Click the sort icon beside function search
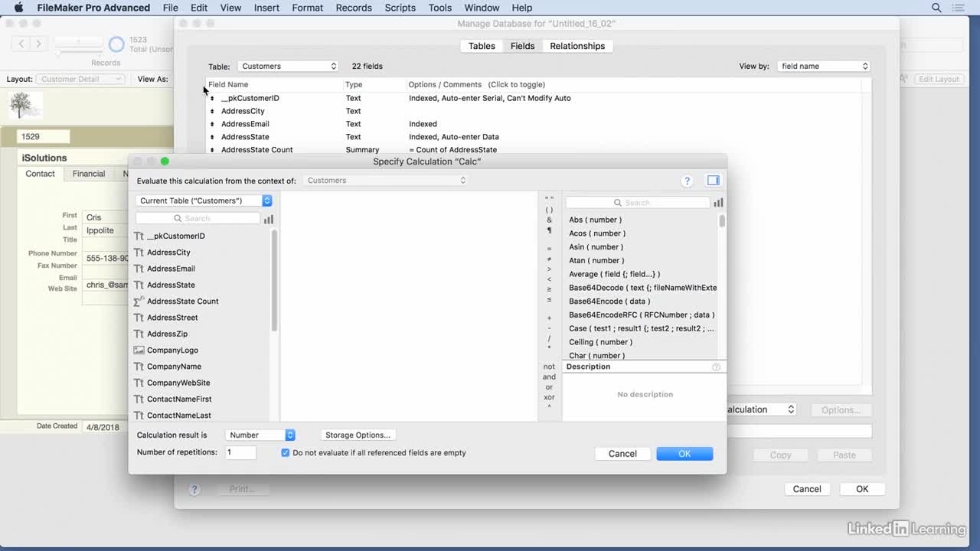Image resolution: width=980 pixels, height=551 pixels. click(x=718, y=203)
